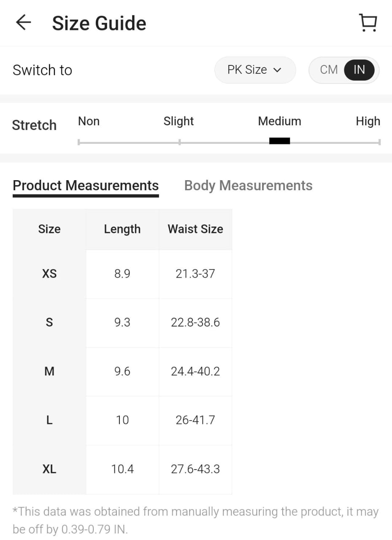The width and height of the screenshot is (392, 540).
Task: Select the XL size row
Action: pos(49,469)
